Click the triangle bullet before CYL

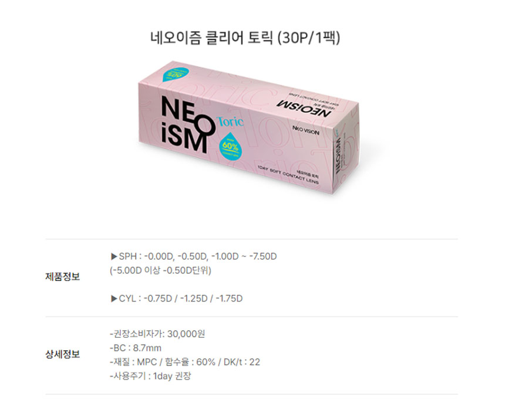click(114, 299)
